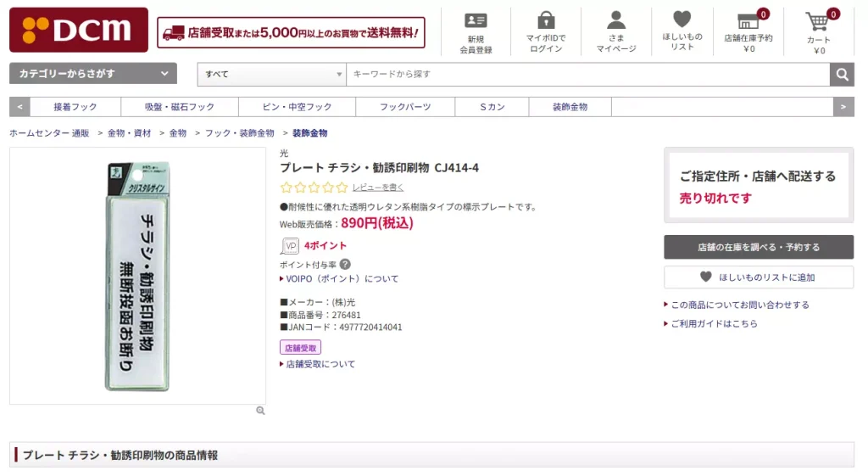Open the shopping cart icon
868x476 pixels.
pos(817,21)
